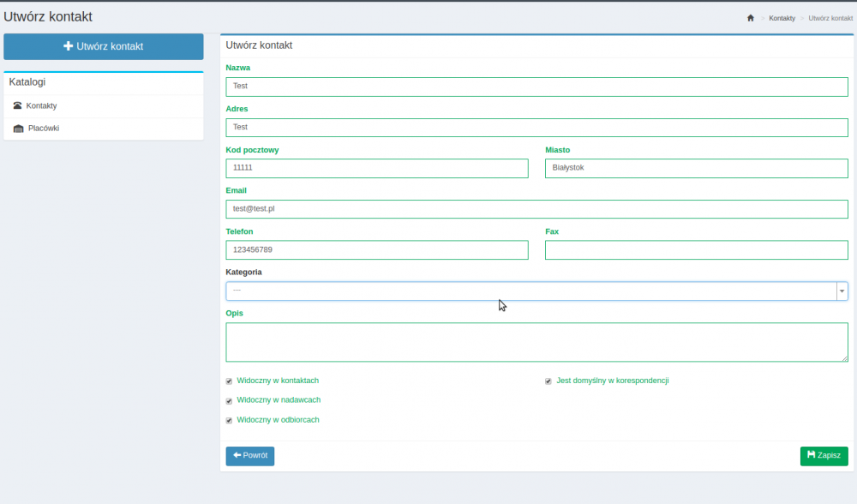Click the floppy disk icon on Zapisz
Screen dimensions: 857x504
811,455
